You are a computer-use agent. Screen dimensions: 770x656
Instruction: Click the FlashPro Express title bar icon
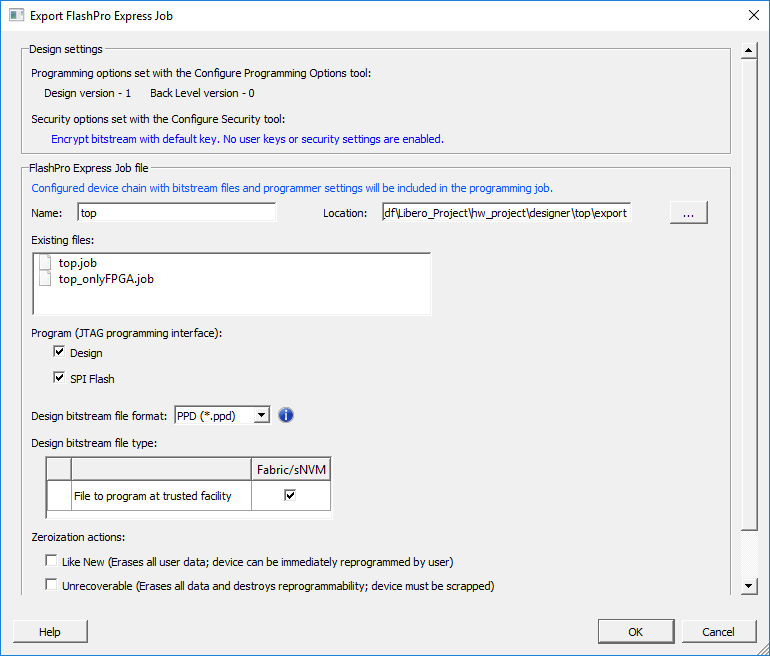point(16,15)
